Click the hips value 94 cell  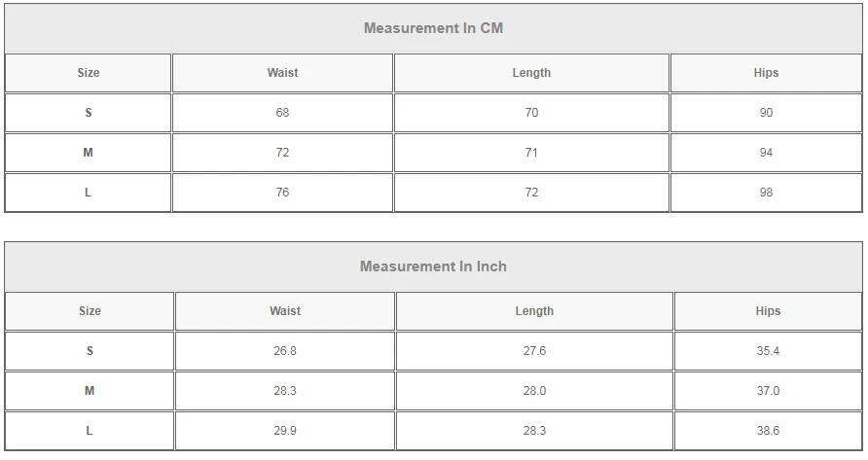tap(766, 153)
